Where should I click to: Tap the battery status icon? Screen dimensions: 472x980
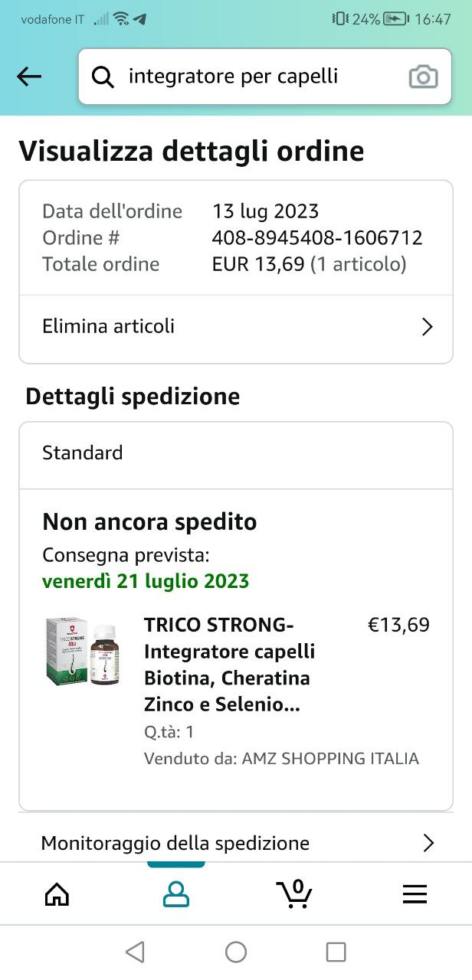point(396,19)
